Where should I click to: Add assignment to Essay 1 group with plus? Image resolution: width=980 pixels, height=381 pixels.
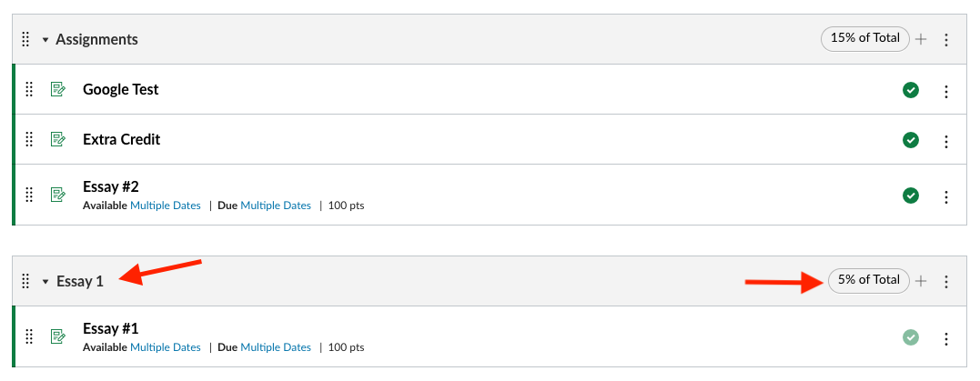[921, 281]
